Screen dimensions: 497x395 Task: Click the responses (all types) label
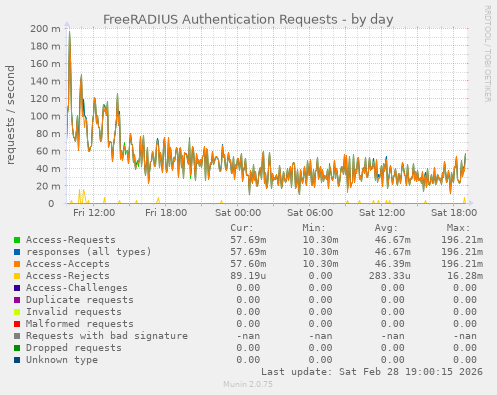pos(89,252)
